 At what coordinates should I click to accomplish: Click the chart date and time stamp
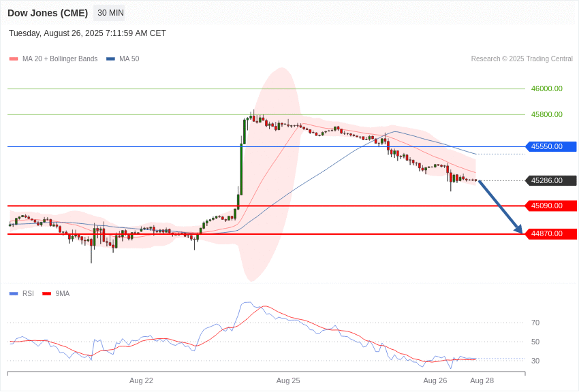tap(87, 33)
